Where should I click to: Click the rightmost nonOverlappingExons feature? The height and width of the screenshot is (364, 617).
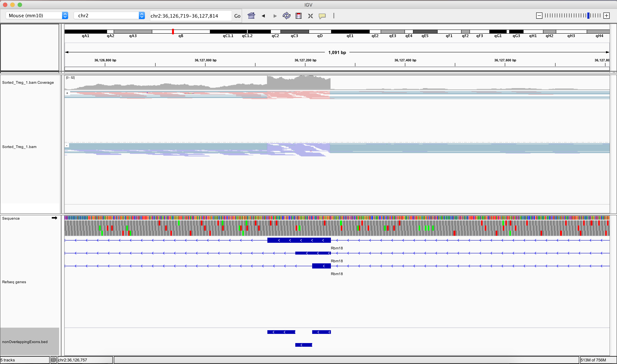click(x=322, y=332)
